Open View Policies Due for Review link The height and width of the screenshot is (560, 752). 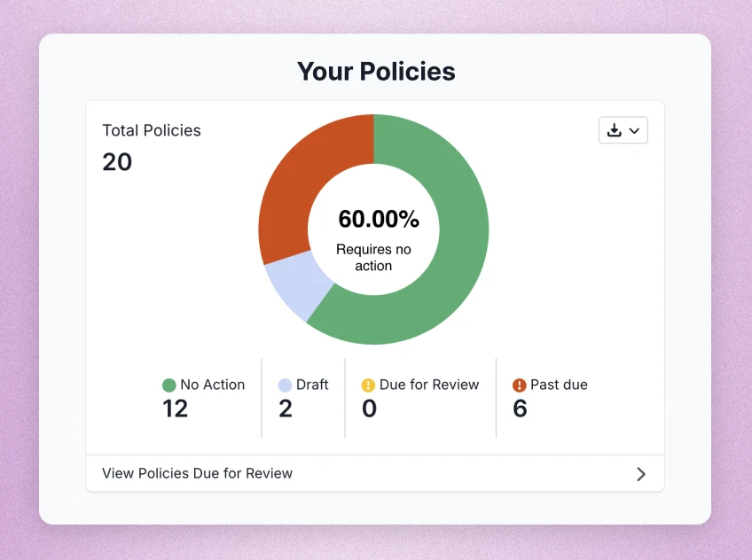pos(197,473)
